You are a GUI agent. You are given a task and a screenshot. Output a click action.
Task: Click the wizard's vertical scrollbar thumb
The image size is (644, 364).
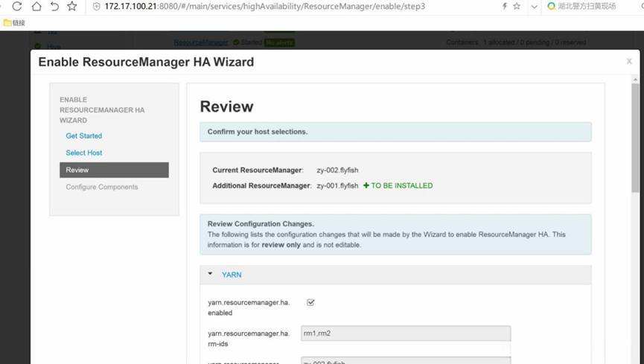click(x=635, y=138)
